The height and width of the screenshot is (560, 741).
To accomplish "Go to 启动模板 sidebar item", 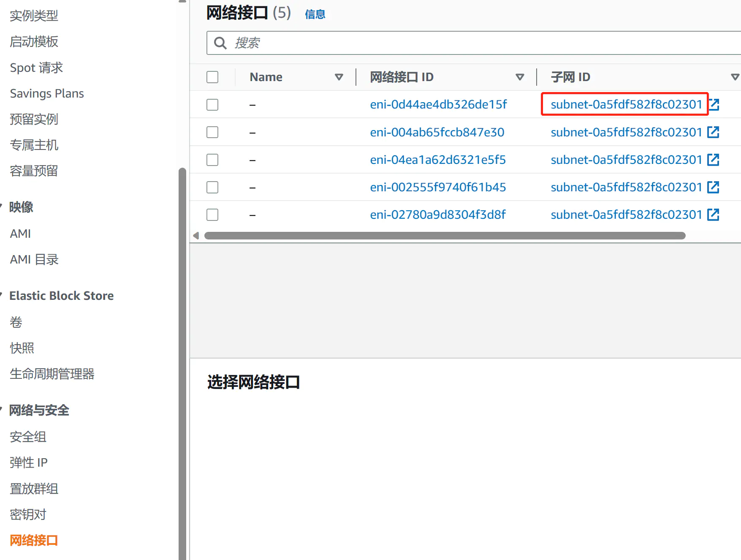I will (34, 42).
